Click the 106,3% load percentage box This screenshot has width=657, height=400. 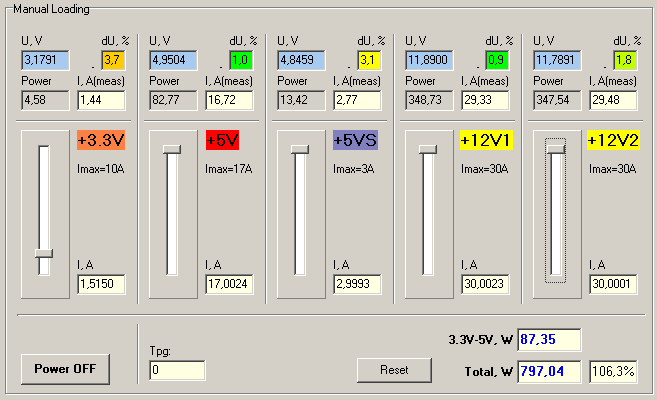(x=611, y=370)
